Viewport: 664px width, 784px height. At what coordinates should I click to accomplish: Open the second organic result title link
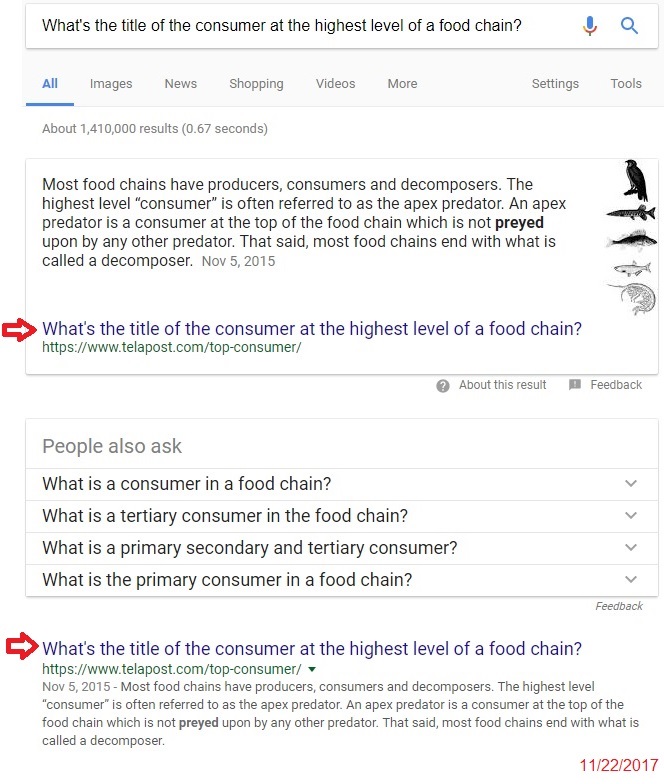[x=312, y=649]
